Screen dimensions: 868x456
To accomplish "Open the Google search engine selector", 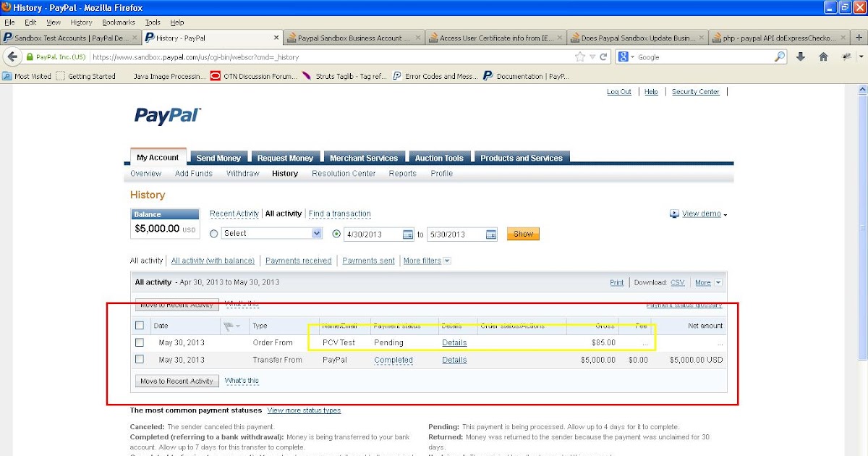I will coord(626,56).
